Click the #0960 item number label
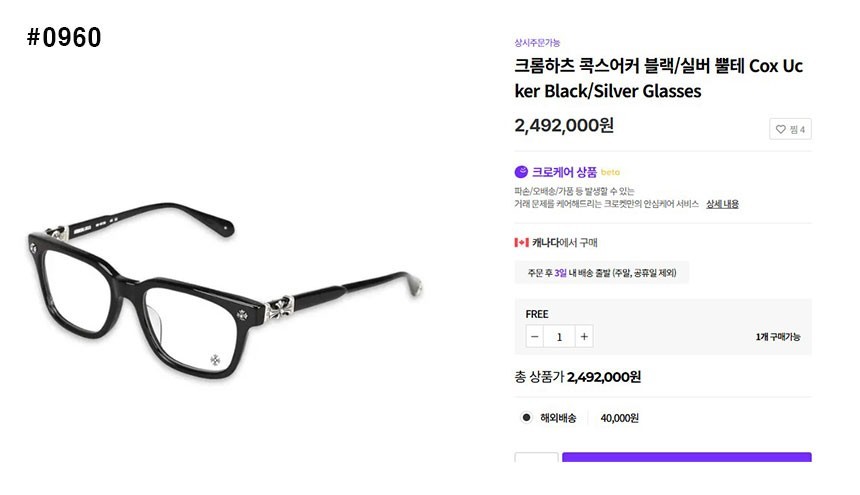 [x=64, y=38]
